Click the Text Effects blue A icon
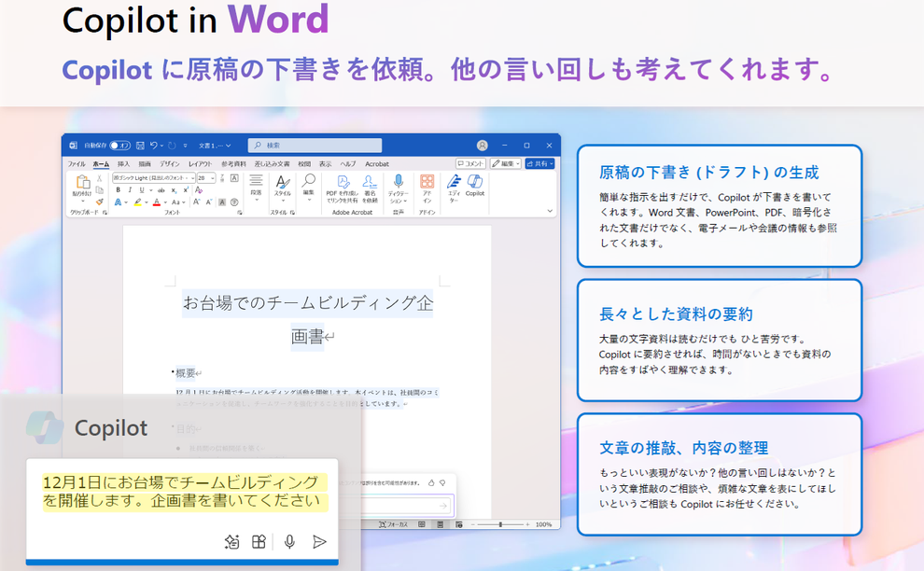The image size is (924, 571). [x=118, y=202]
